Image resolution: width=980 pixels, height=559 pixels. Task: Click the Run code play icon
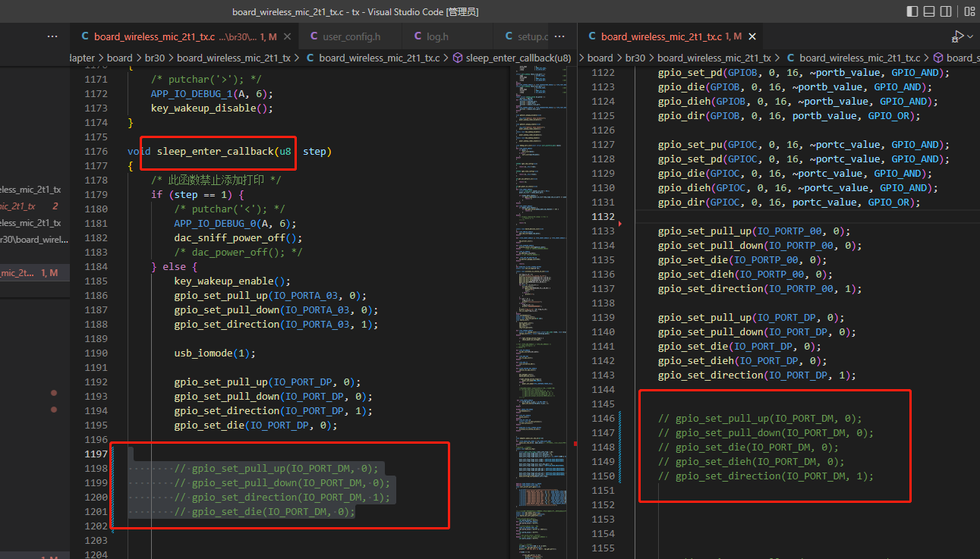click(956, 36)
